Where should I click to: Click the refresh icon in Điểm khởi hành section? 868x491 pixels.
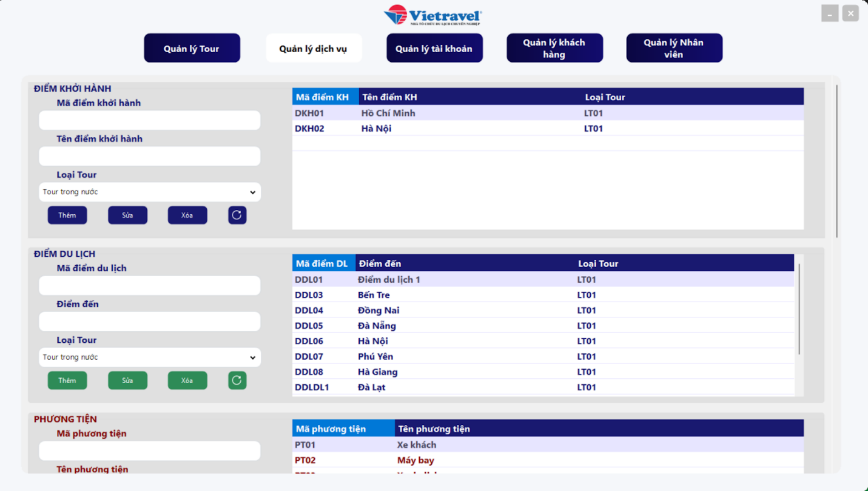click(237, 215)
